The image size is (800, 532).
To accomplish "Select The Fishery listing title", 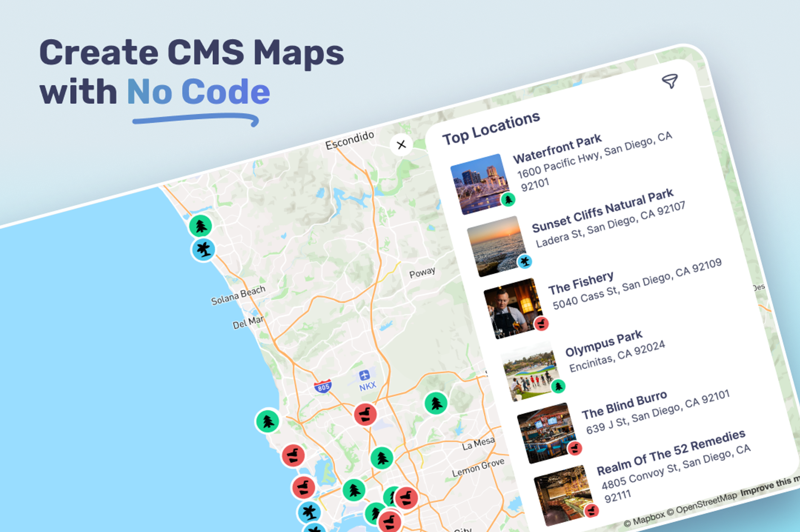I will point(581,283).
